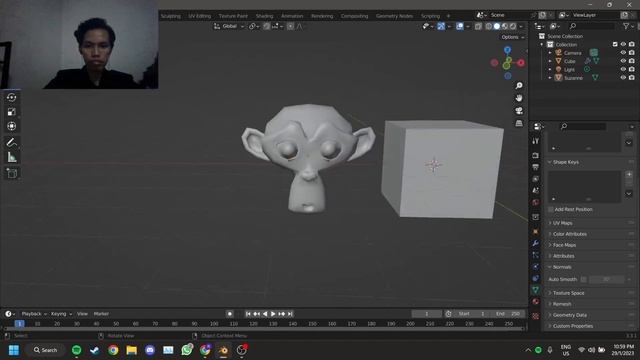
Task: Select the Annotate pencil tool
Action: click(11, 142)
